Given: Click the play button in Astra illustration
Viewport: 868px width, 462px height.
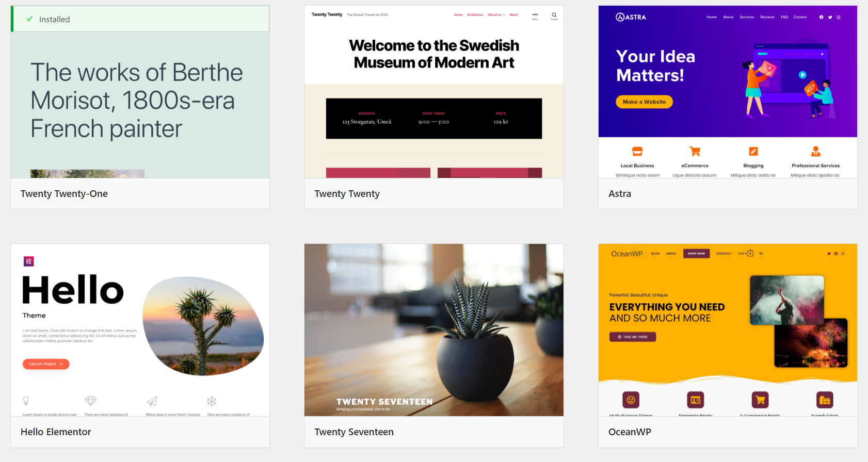Looking at the screenshot, I should pyautogui.click(x=802, y=75).
